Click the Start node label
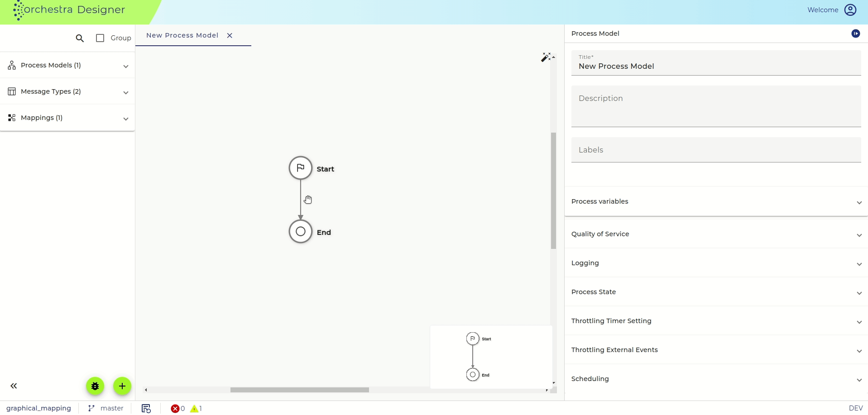Image resolution: width=868 pixels, height=415 pixels. 325,169
